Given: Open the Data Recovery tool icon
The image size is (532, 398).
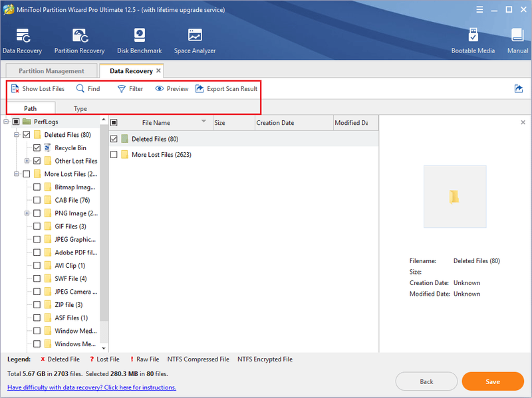Looking at the screenshot, I should click(x=23, y=36).
